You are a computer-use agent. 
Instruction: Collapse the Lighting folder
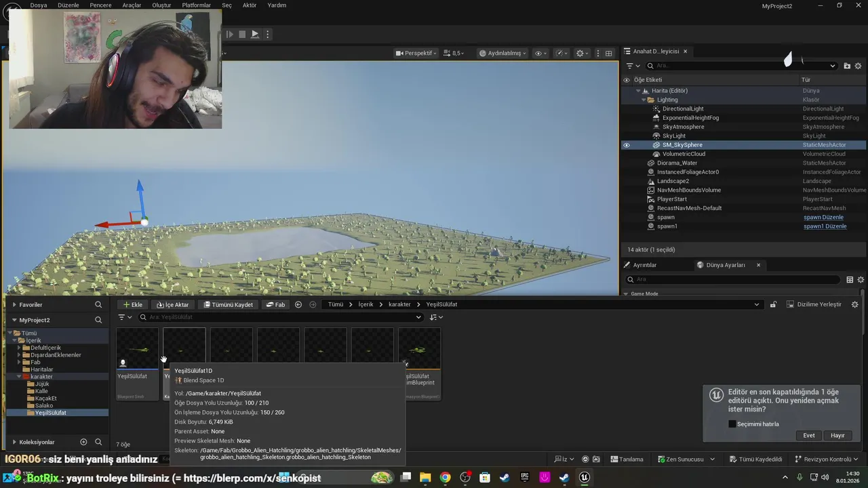tap(644, 100)
